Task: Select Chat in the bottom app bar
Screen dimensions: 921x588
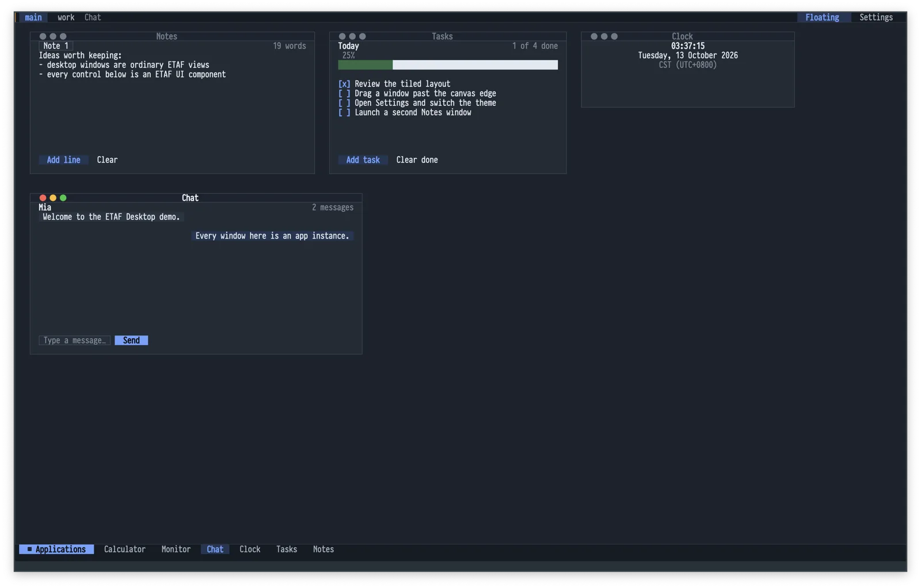Action: 215,549
